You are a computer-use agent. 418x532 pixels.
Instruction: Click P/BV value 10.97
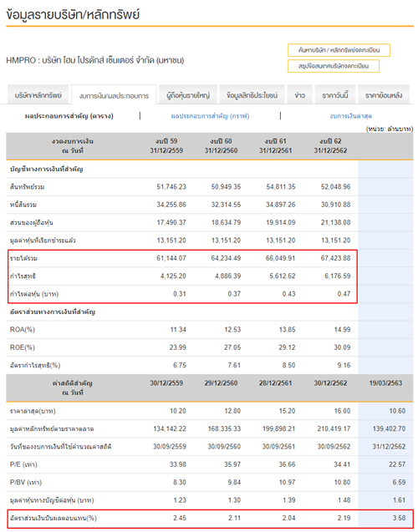pyautogui.click(x=288, y=483)
